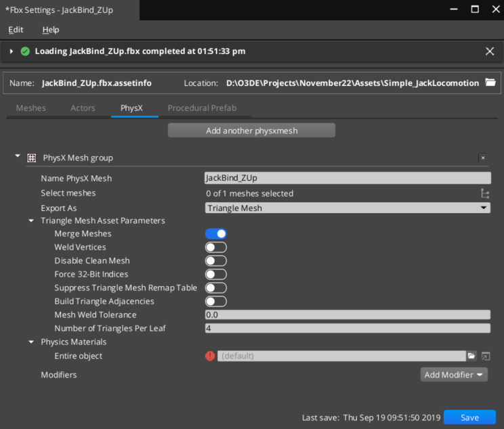
Task: Open the asset location folder icon
Action: [491, 83]
